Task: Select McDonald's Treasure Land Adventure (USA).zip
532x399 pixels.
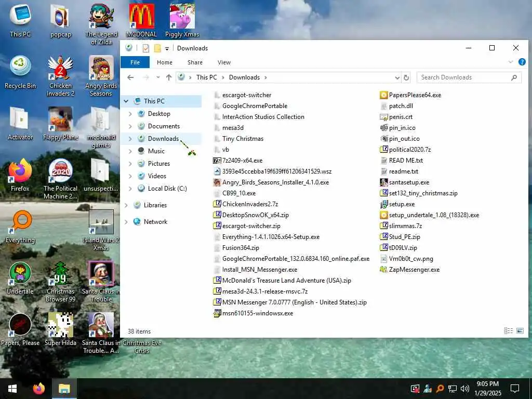Action: (287, 280)
